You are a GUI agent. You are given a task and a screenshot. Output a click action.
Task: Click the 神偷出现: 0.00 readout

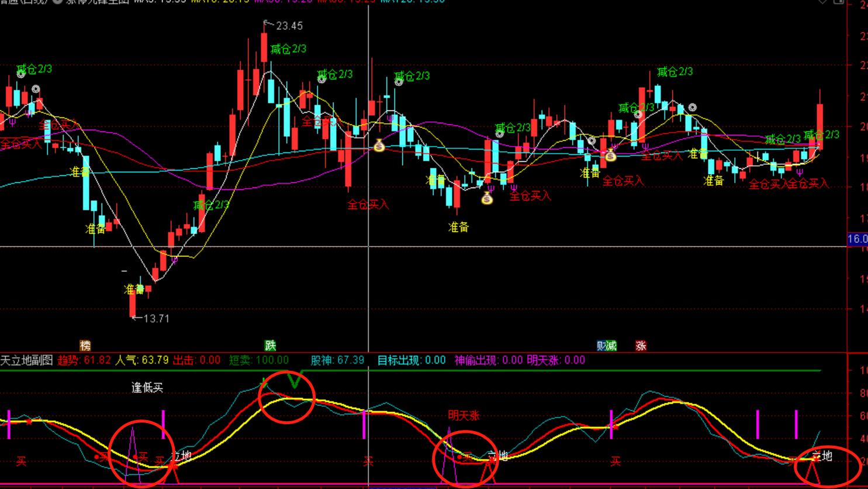coord(489,360)
